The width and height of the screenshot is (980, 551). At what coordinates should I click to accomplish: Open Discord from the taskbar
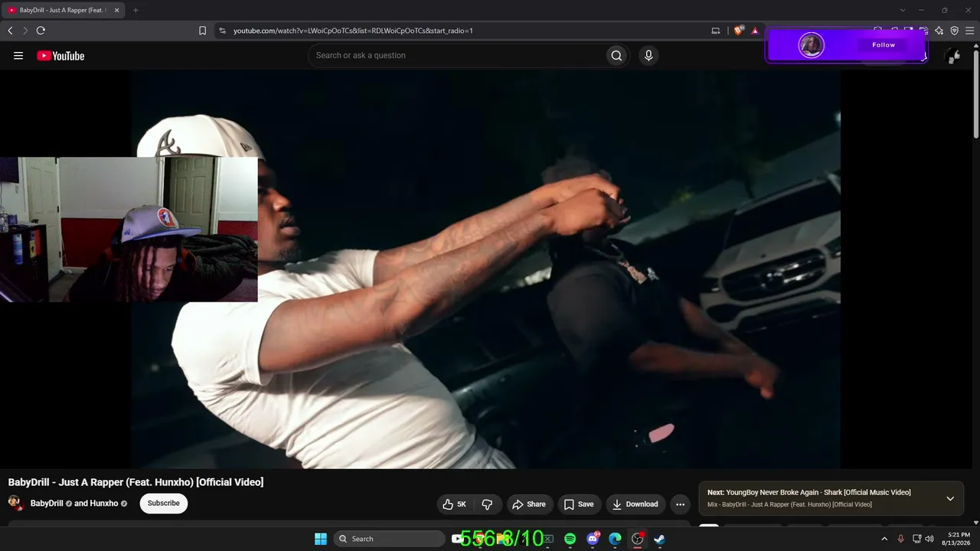pos(593,539)
